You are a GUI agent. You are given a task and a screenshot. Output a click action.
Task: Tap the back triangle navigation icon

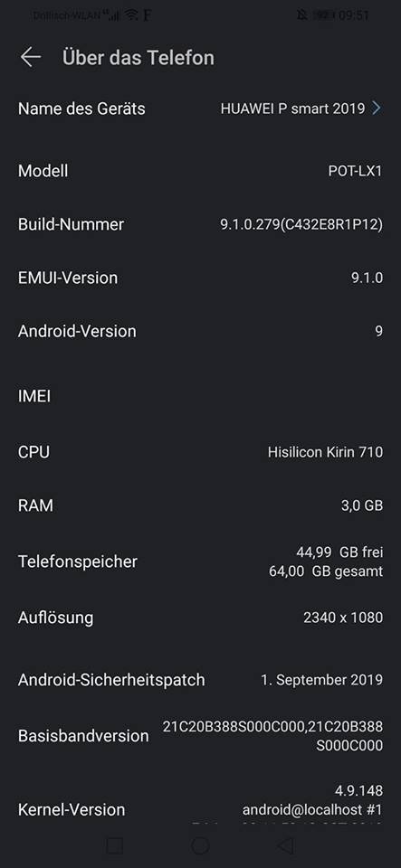[285, 846]
